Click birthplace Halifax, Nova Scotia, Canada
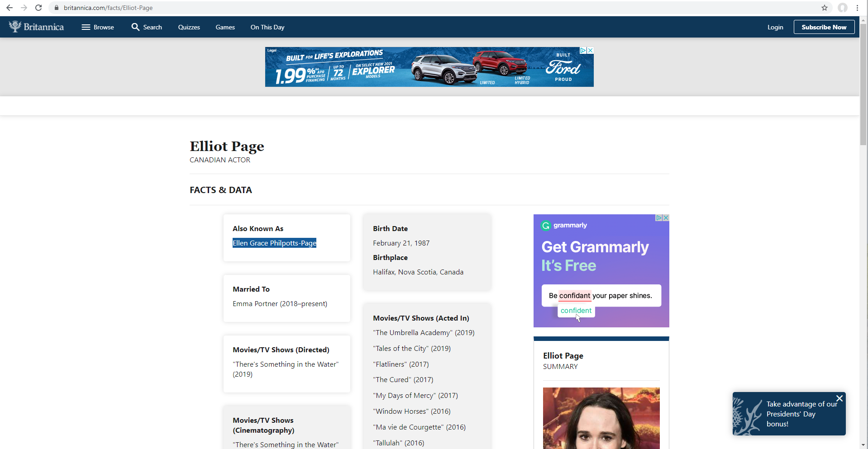The image size is (868, 449). (418, 272)
